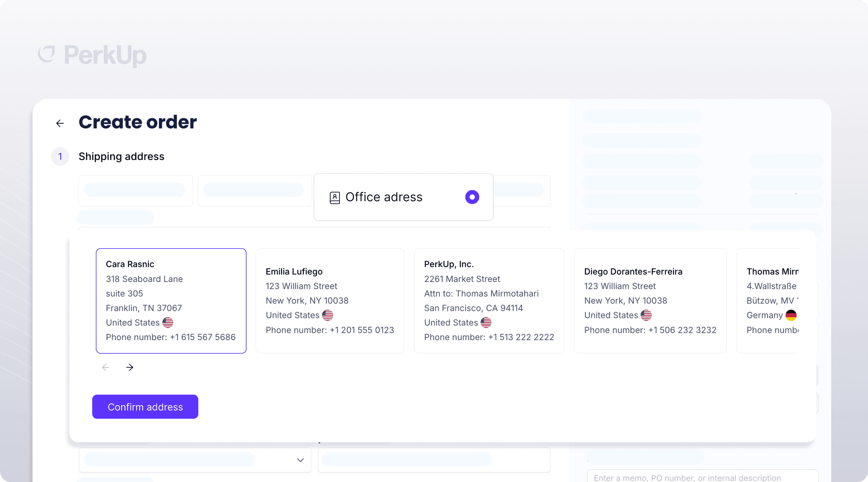Screen dimensions: 868x482
Task: Go to next page of saved addresses
Action: pyautogui.click(x=130, y=367)
